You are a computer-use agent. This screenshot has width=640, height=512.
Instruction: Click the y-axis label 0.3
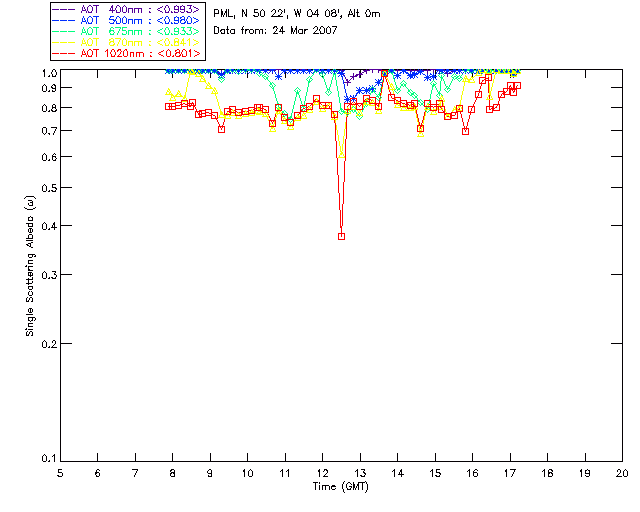(49, 275)
